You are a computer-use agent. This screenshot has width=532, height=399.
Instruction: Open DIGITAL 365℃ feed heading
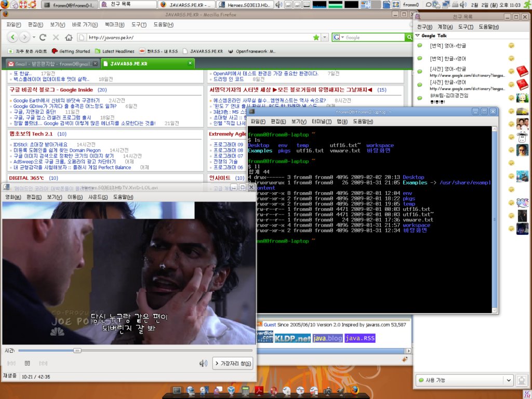pos(26,178)
